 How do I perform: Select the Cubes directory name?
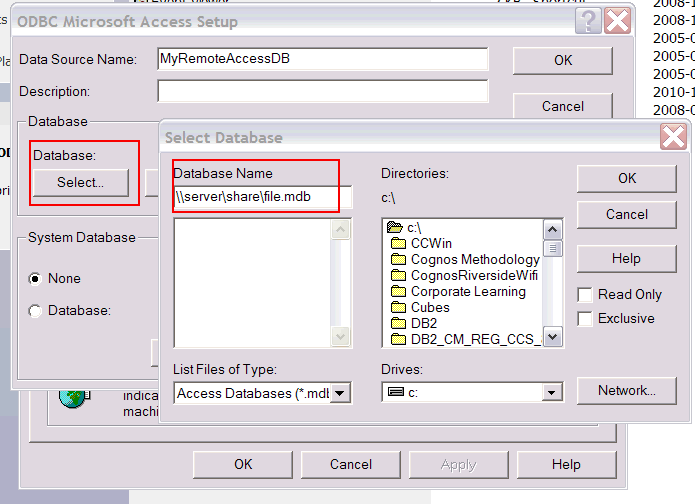pyautogui.click(x=430, y=307)
